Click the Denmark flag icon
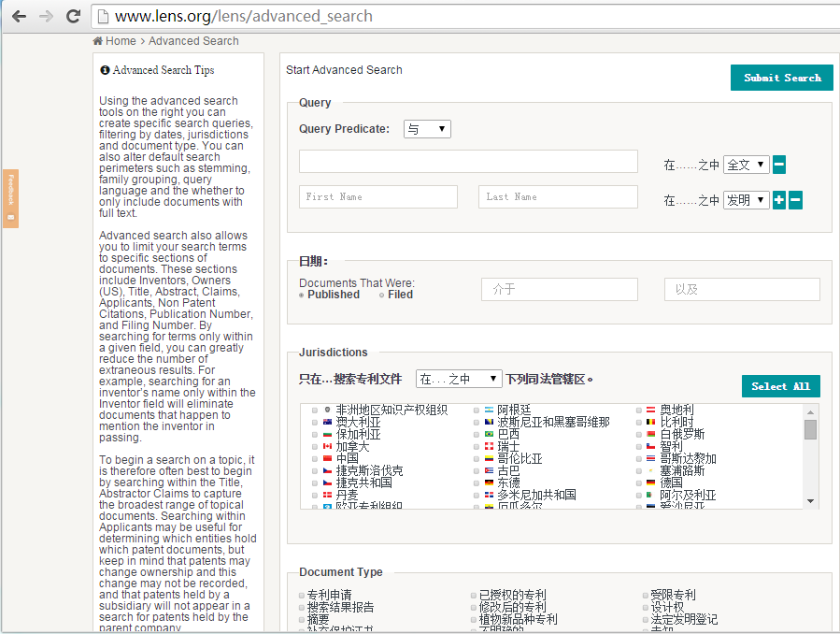 [327, 495]
